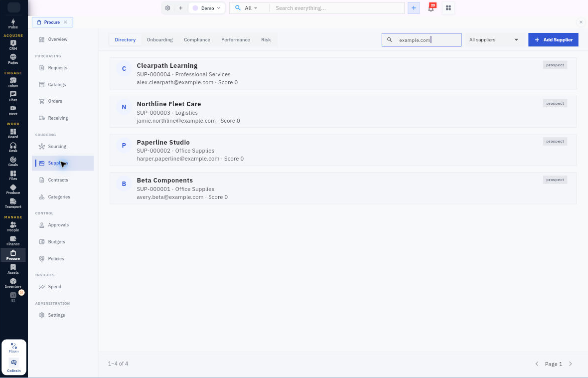Open the Demo workspace dropdown

click(x=207, y=8)
